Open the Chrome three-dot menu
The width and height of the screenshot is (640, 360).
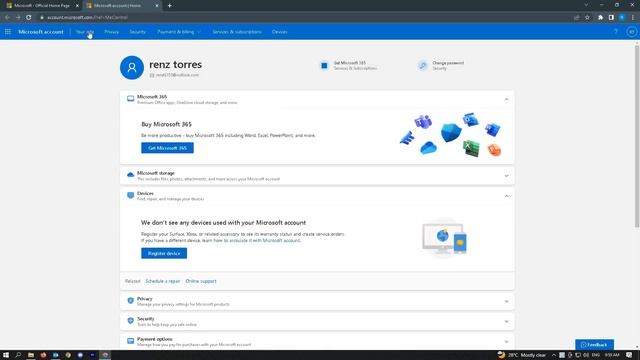[x=633, y=18]
